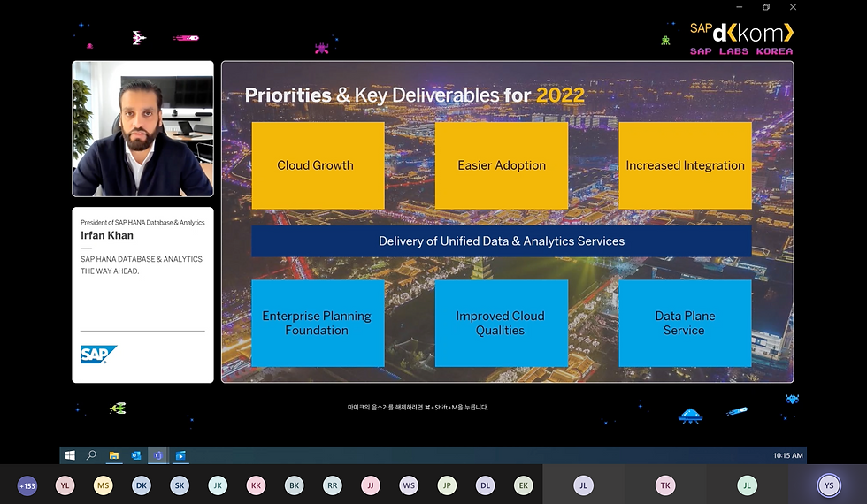
Task: Click Irfan Khan's speaker video
Action: [142, 129]
